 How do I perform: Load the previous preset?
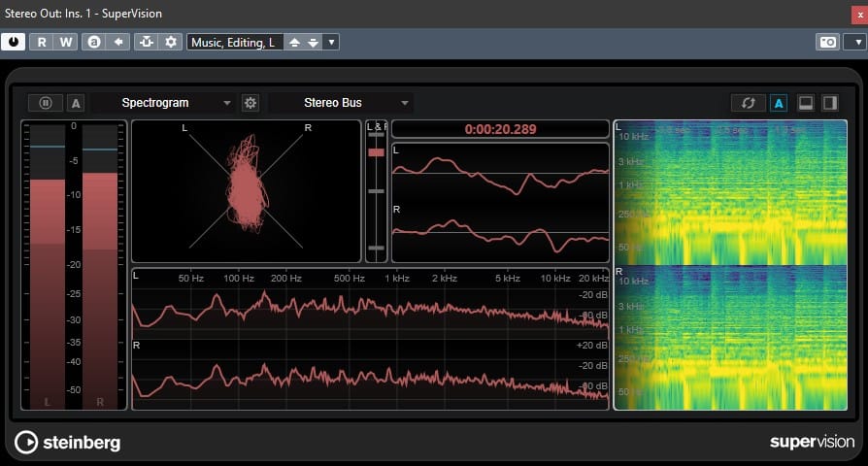coord(295,42)
